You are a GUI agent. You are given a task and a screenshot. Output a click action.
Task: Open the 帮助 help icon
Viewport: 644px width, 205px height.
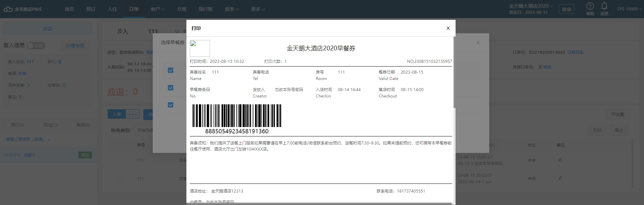pos(590,6)
